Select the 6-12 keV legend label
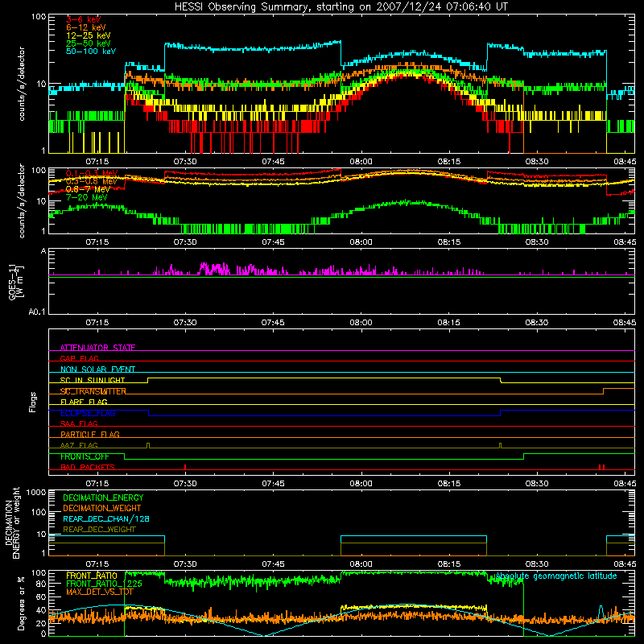Viewport: 644px width, 644px height. click(86, 27)
